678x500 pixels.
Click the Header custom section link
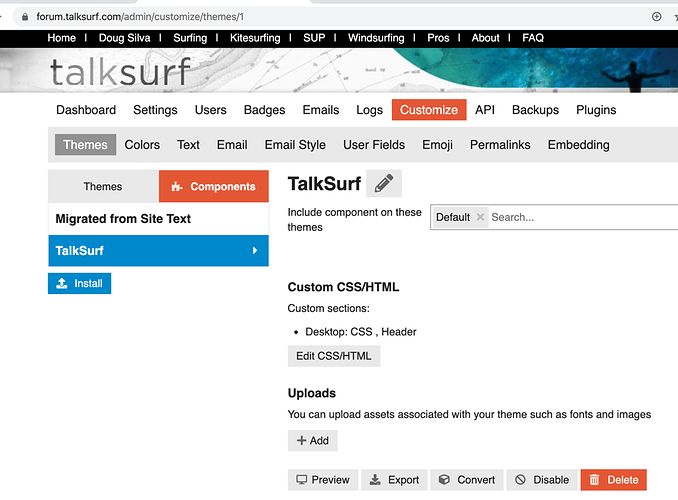tap(399, 332)
